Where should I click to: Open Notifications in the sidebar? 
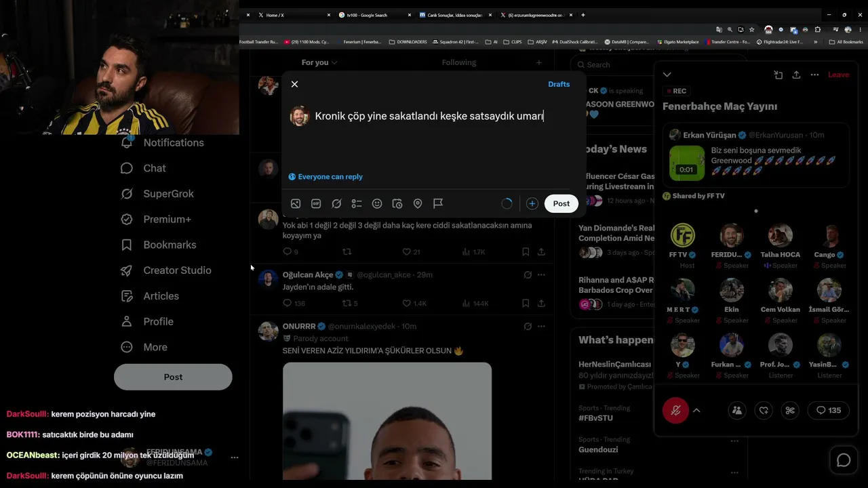(163, 142)
